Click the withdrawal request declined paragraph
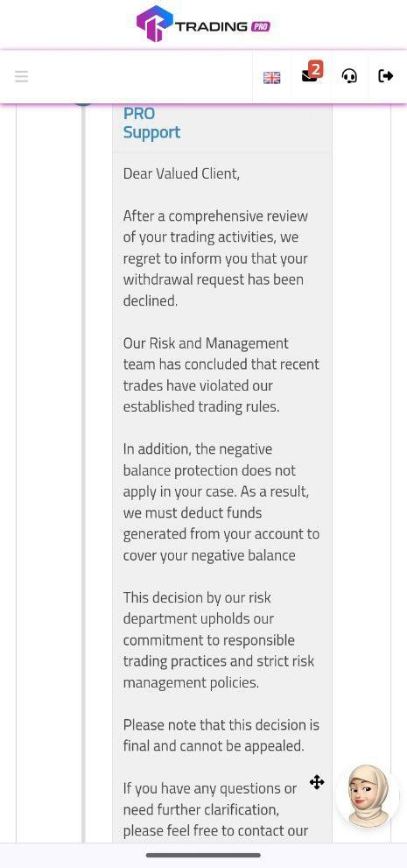This screenshot has height=868, width=407. click(215, 258)
